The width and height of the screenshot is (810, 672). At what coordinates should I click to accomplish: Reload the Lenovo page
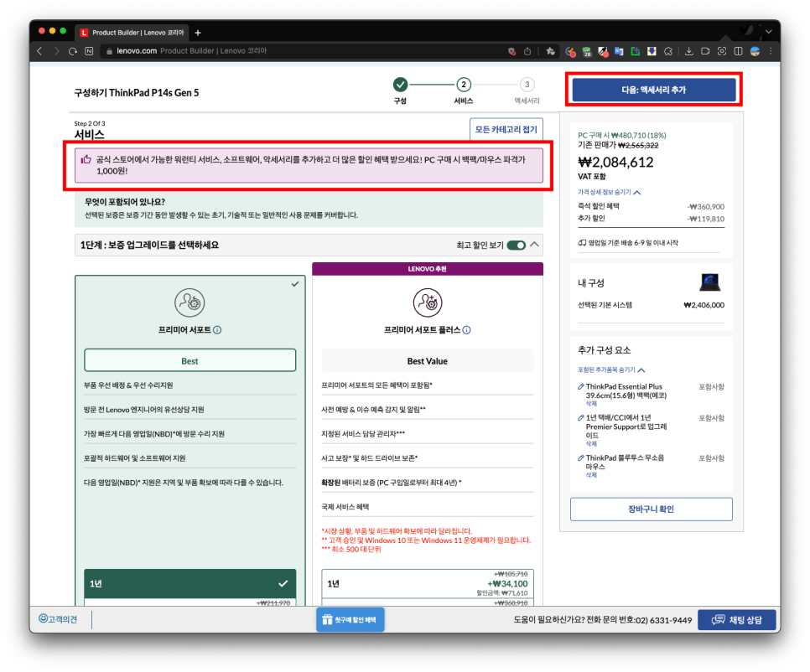[73, 51]
